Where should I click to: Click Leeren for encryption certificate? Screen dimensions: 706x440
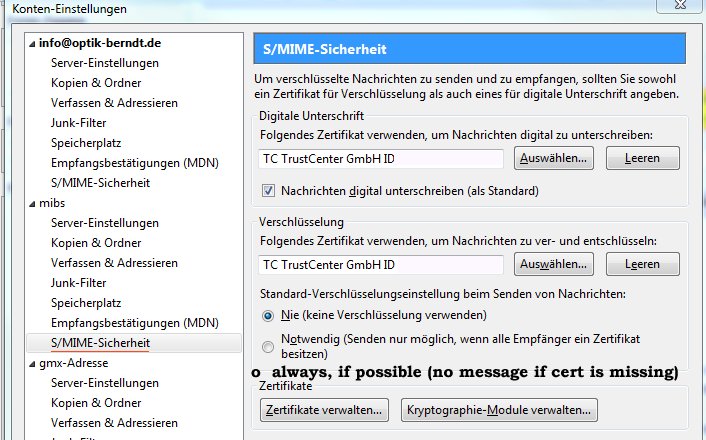click(x=643, y=264)
